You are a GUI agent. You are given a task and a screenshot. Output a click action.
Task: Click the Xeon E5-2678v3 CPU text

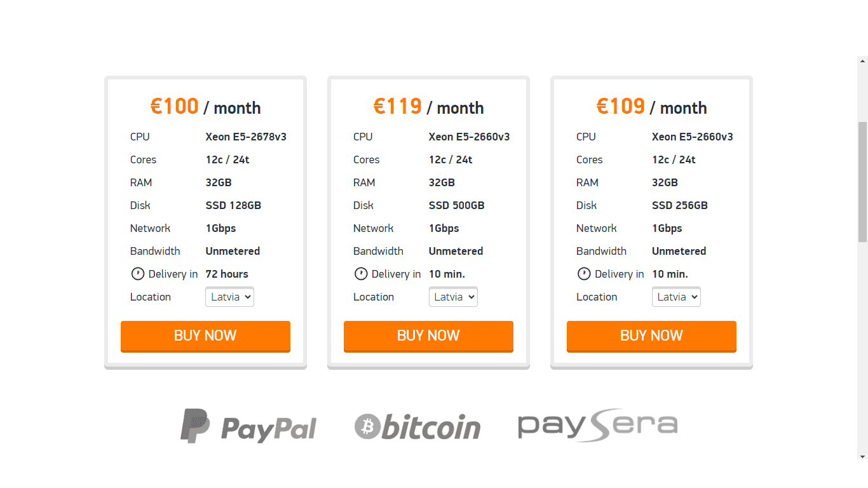(246, 137)
